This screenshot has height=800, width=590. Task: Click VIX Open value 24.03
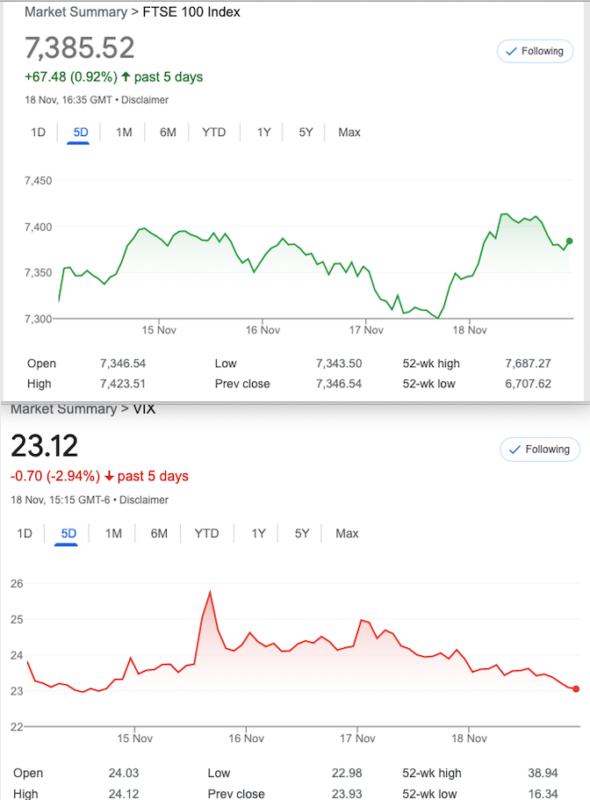point(124,773)
